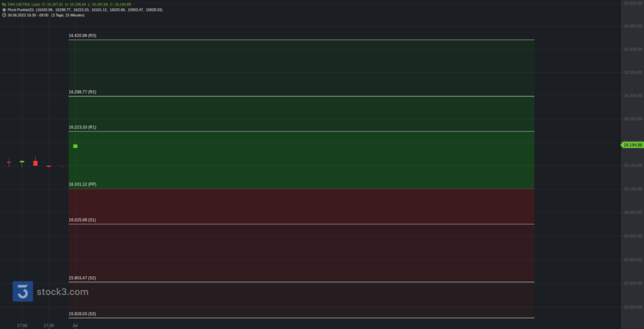
Task: Click the large red candlestick body
Action: tap(35, 163)
